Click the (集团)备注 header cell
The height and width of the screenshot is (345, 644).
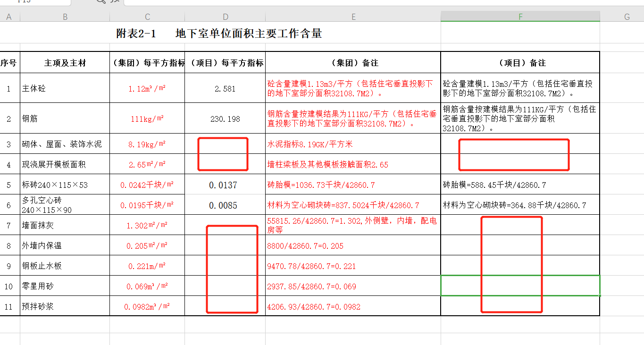click(x=353, y=62)
